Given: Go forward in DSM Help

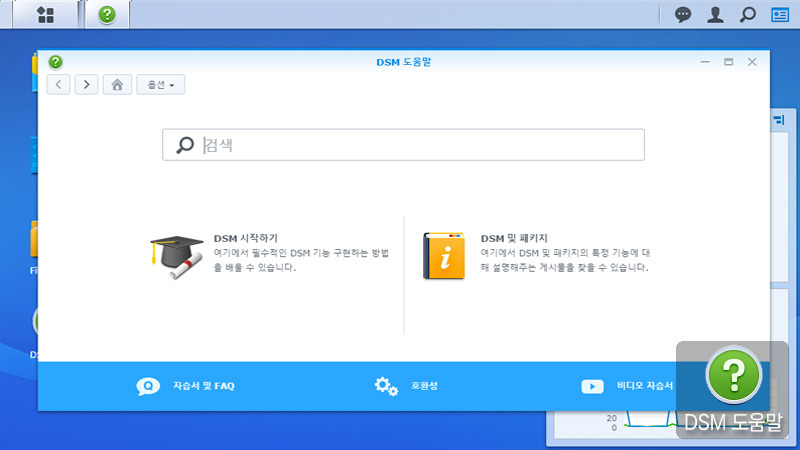Looking at the screenshot, I should pyautogui.click(x=87, y=85).
